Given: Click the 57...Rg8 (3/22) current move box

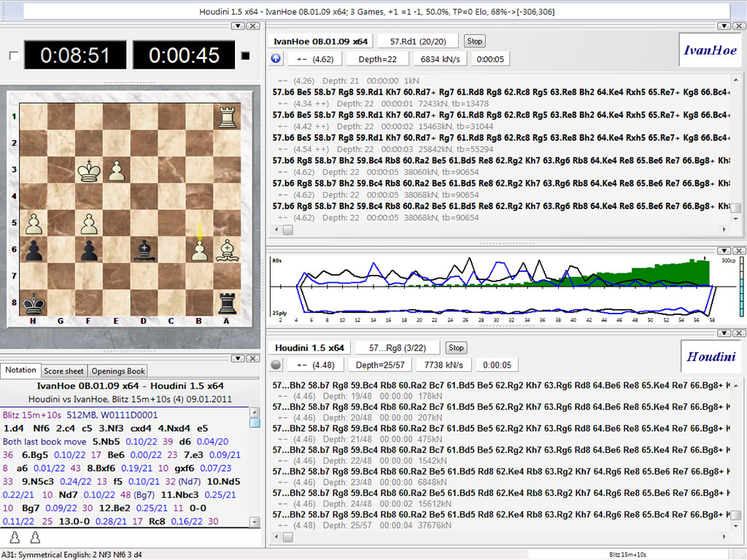Looking at the screenshot, I should pos(398,348).
